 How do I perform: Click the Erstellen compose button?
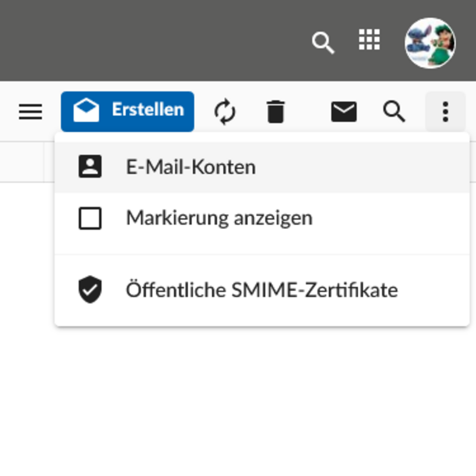click(x=148, y=110)
